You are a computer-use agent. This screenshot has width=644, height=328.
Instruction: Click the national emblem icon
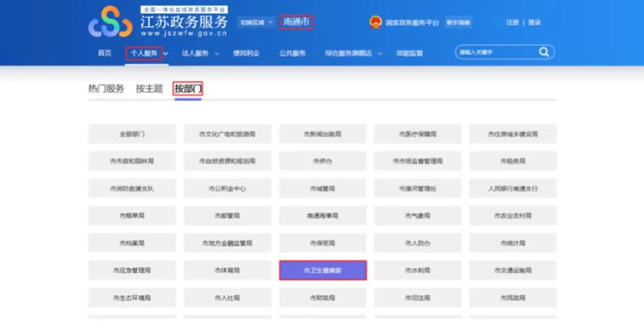tap(375, 23)
